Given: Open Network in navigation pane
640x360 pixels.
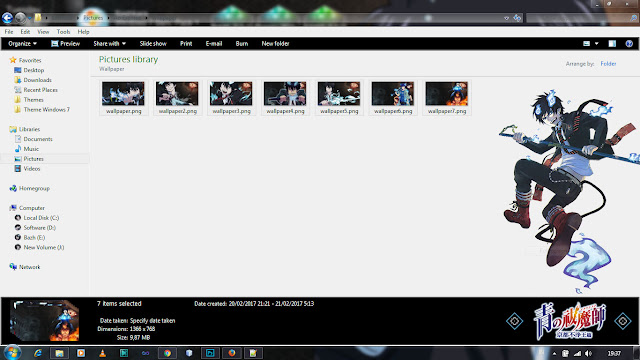Looking at the screenshot, I should [x=24, y=267].
